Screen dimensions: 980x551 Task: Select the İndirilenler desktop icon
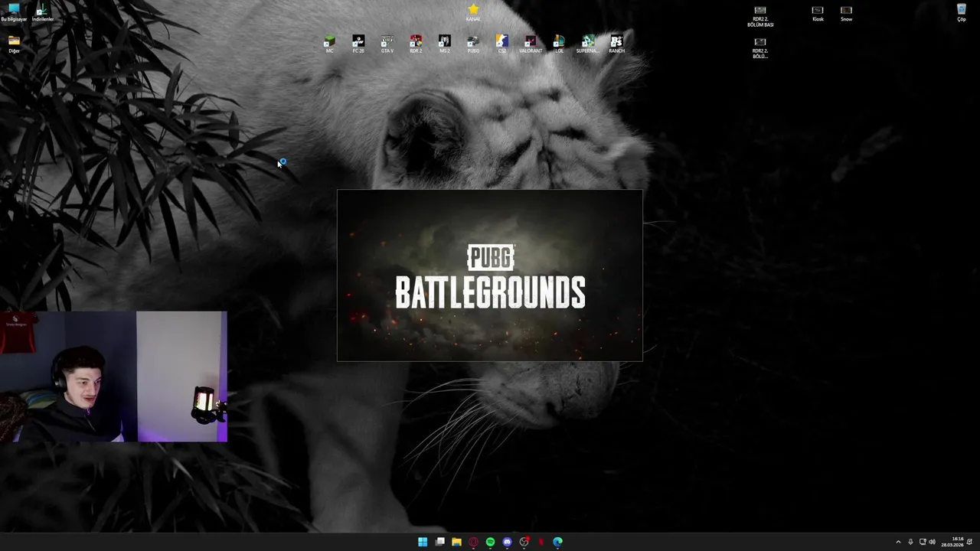42,12
